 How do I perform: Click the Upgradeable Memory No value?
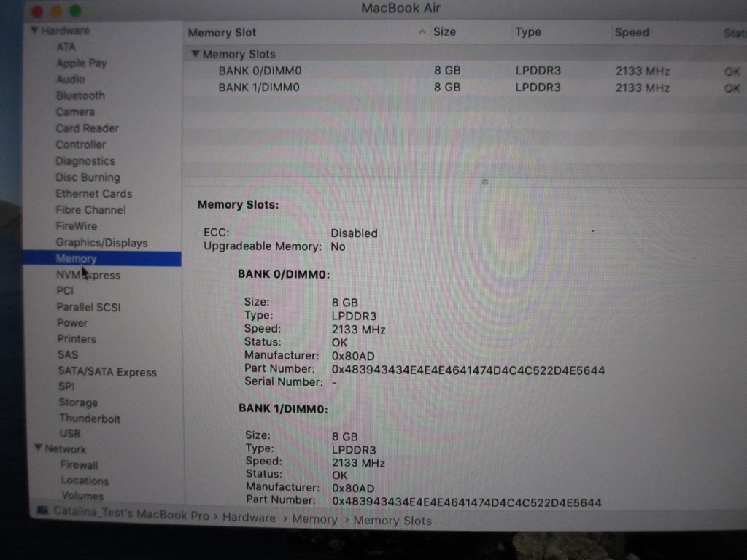point(338,246)
